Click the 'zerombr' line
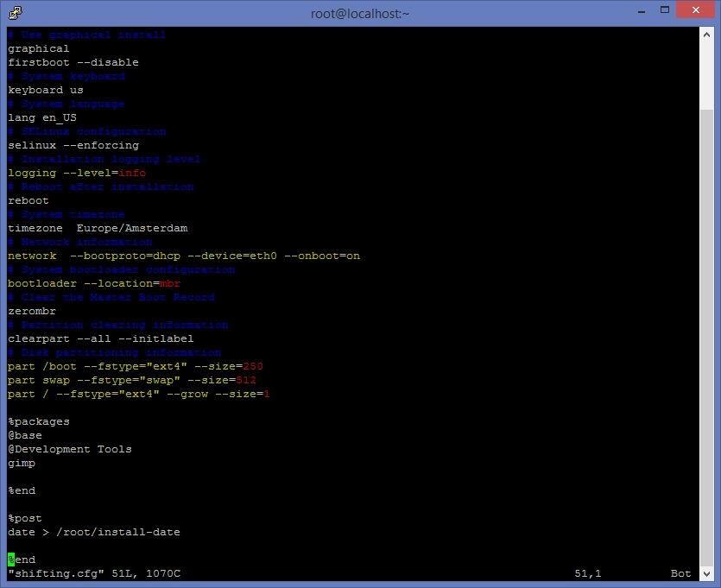The image size is (721, 588). coord(32,311)
